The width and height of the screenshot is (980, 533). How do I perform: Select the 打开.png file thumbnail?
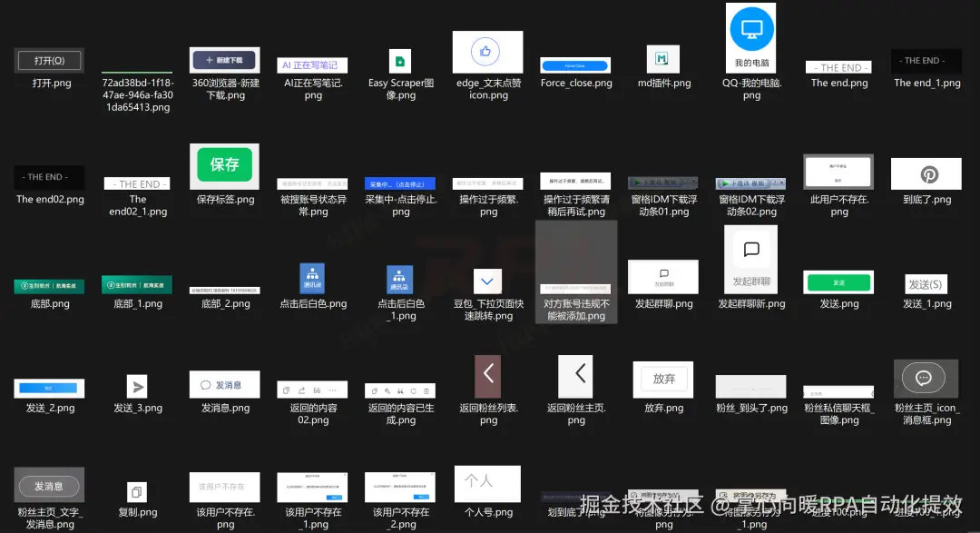(x=49, y=60)
